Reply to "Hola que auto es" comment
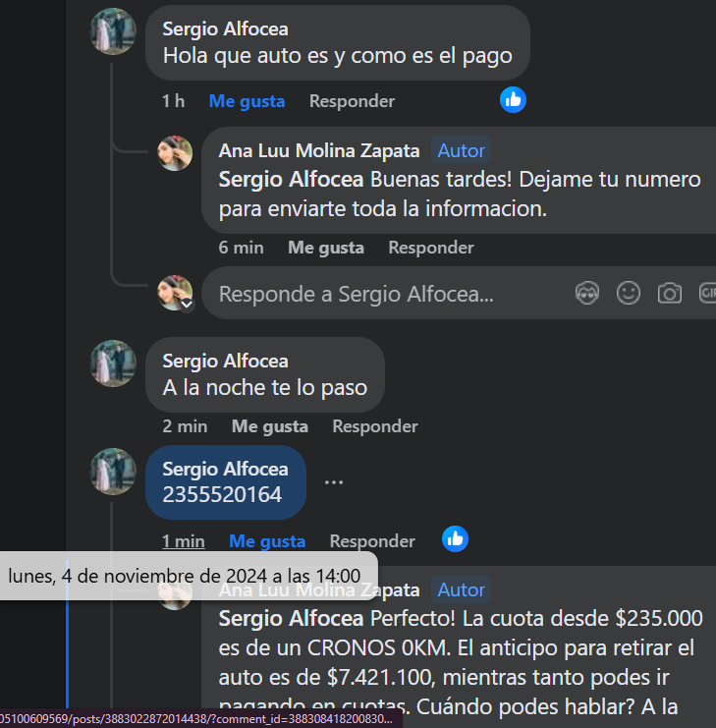Image resolution: width=716 pixels, height=728 pixels. (x=352, y=101)
